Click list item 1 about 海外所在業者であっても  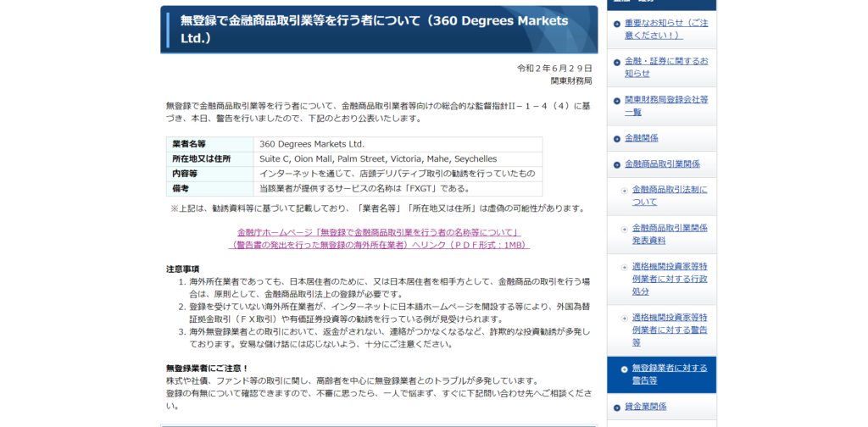click(389, 287)
